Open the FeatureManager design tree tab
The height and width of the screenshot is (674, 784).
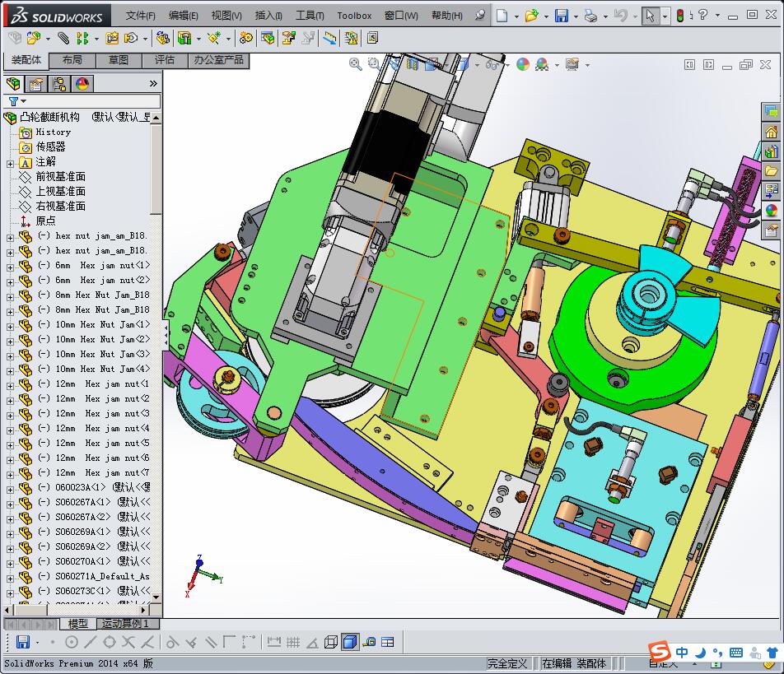pyautogui.click(x=13, y=83)
